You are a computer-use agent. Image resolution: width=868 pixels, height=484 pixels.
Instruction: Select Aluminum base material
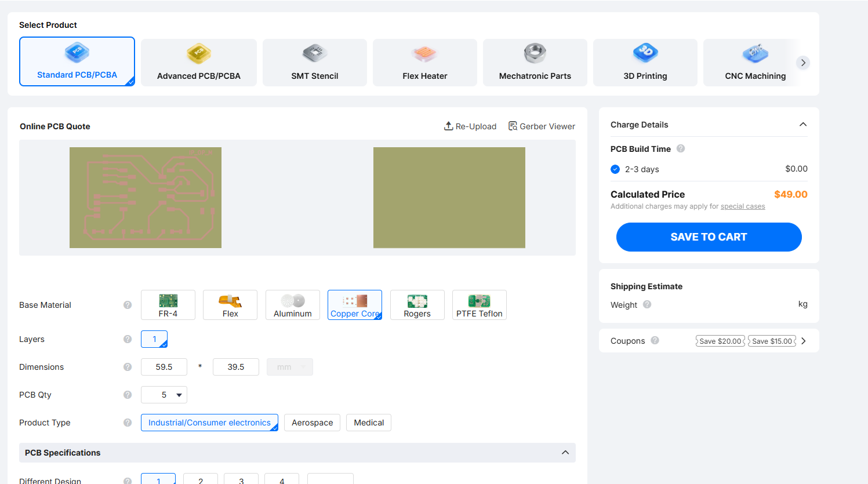293,305
